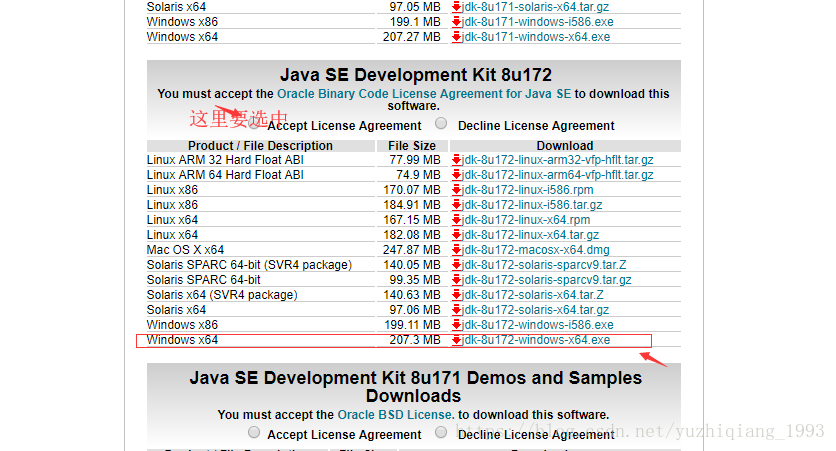Click download arrow icon beside jdk-8u172-linux-x64.rpm
This screenshot has width=836, height=451.
[x=456, y=220]
